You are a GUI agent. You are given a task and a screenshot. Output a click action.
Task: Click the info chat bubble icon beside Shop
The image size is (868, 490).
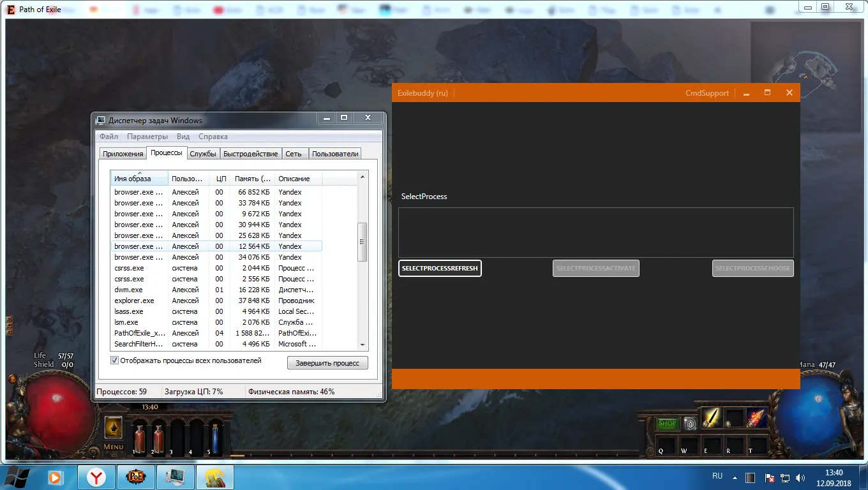pos(690,424)
